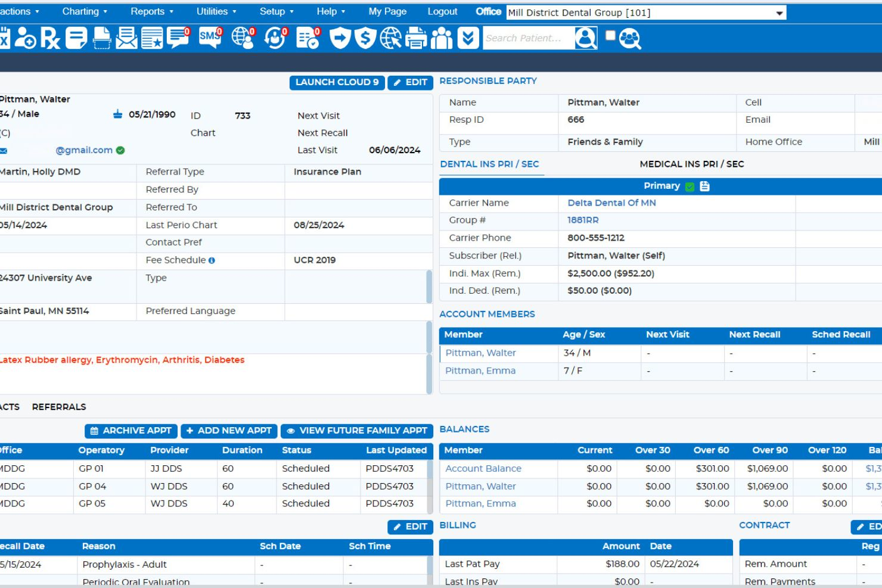Open the Office selection dropdown
Screen dimensions: 882x588
[646, 13]
